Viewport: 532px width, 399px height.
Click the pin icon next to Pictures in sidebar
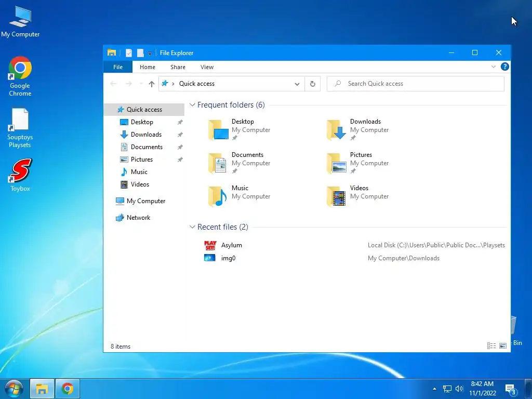(180, 159)
